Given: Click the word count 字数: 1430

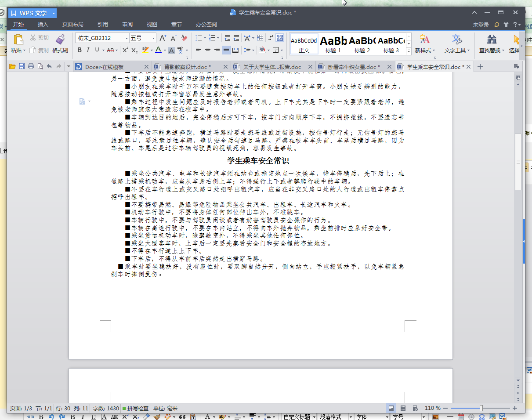Looking at the screenshot, I should tap(106, 408).
